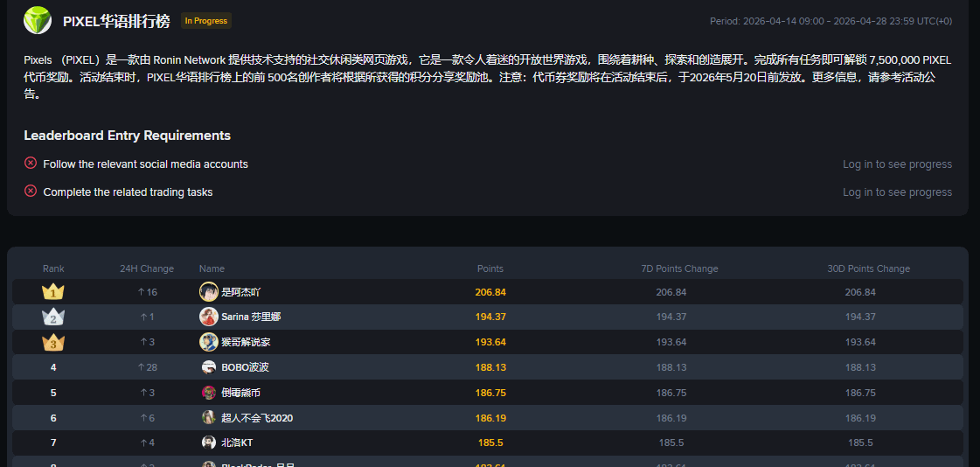The width and height of the screenshot is (980, 467).
Task: Open profile name 北洛KT
Action: click(x=237, y=443)
